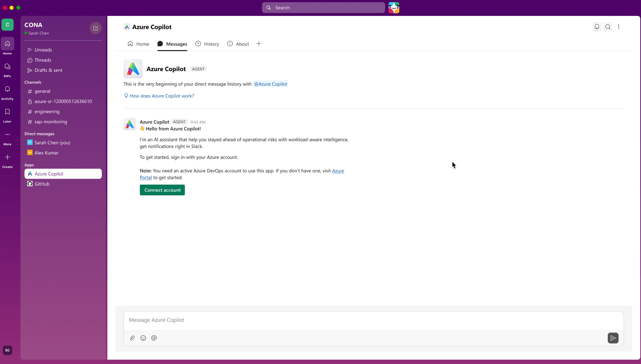Image resolution: width=641 pixels, height=364 pixels.
Task: Click the large Azure Copilot logo
Action: (x=133, y=69)
